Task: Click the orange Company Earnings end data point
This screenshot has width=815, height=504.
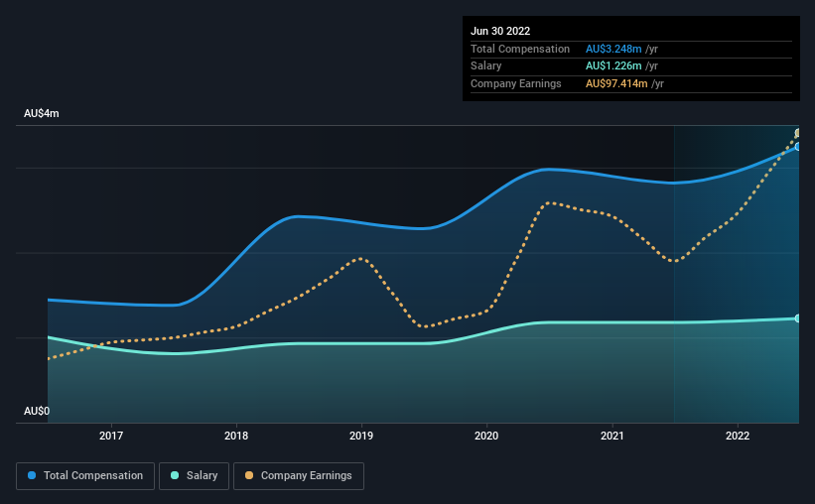Action: 798,134
